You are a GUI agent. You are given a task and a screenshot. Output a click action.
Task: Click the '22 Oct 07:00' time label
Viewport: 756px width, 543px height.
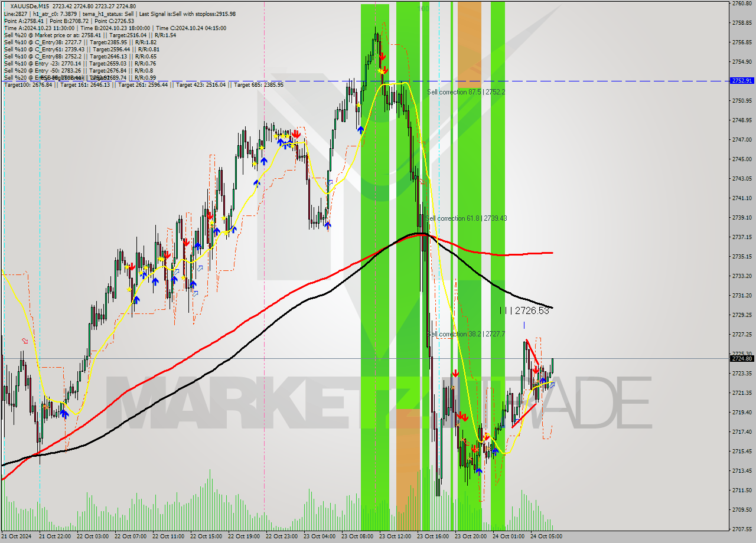click(131, 537)
